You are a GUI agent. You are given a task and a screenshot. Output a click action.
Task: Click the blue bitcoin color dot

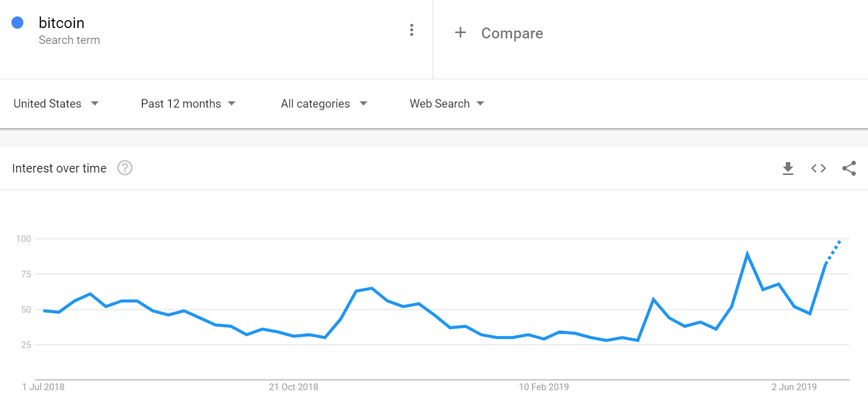pos(18,23)
